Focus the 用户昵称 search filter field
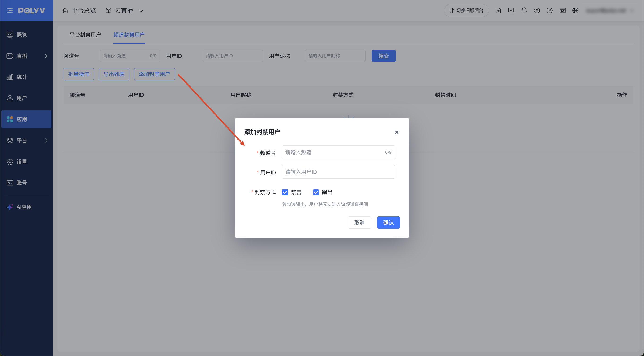This screenshot has height=356, width=644. [335, 56]
